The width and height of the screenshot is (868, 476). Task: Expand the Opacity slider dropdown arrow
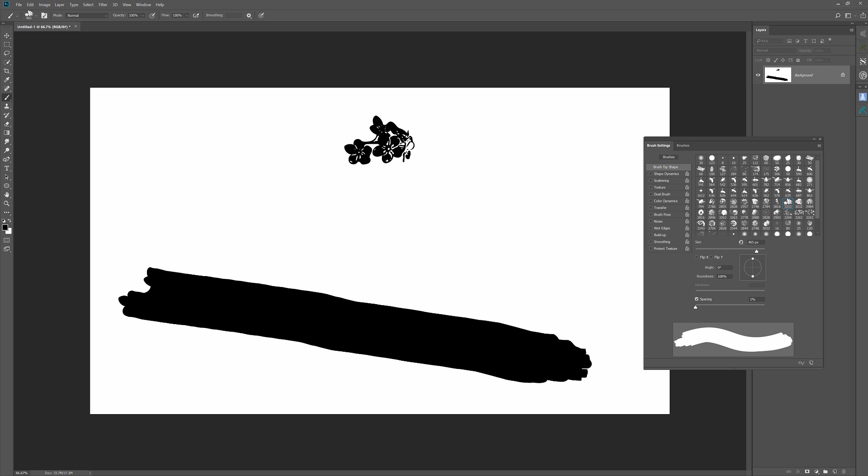point(143,16)
